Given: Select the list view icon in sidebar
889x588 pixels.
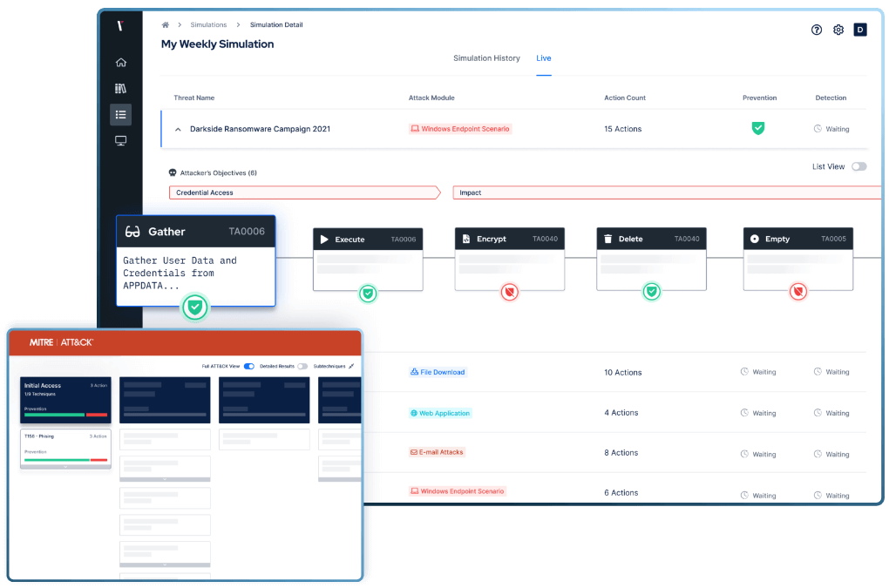Looking at the screenshot, I should tap(121, 114).
